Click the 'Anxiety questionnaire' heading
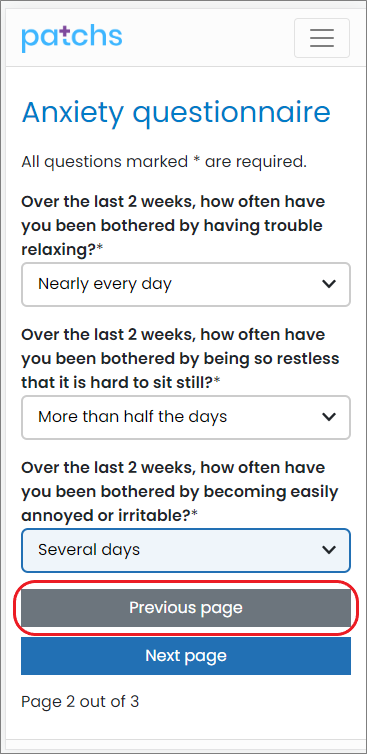 click(x=176, y=113)
